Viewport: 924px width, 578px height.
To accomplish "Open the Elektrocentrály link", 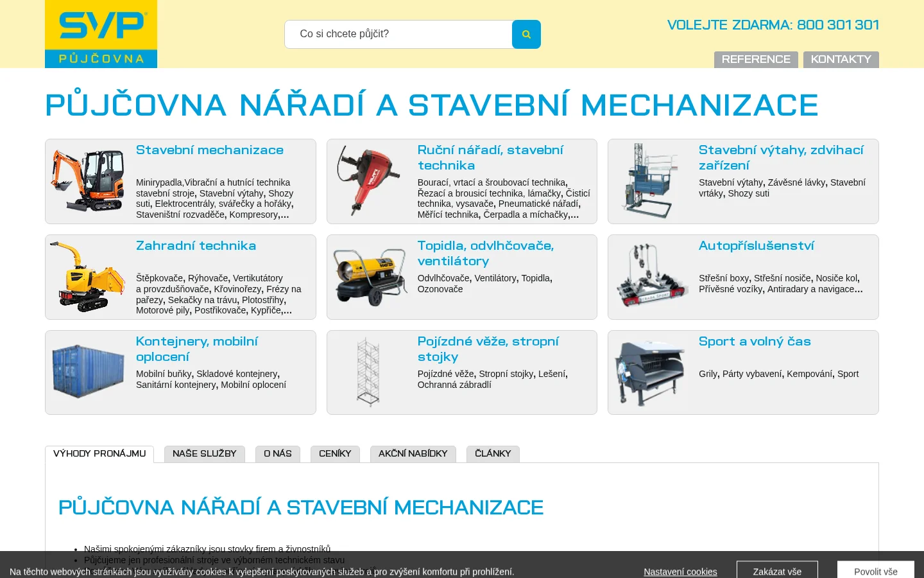I will click(x=184, y=204).
